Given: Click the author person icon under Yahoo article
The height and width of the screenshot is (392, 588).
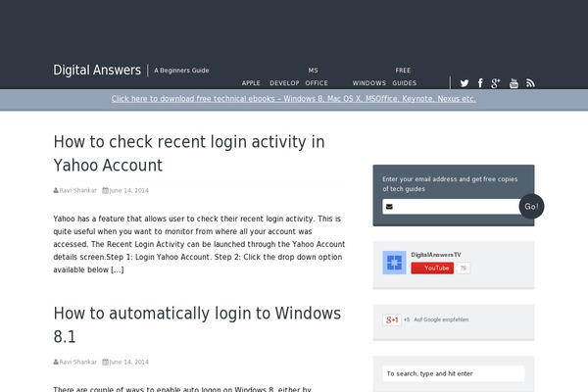Looking at the screenshot, I should (x=56, y=190).
